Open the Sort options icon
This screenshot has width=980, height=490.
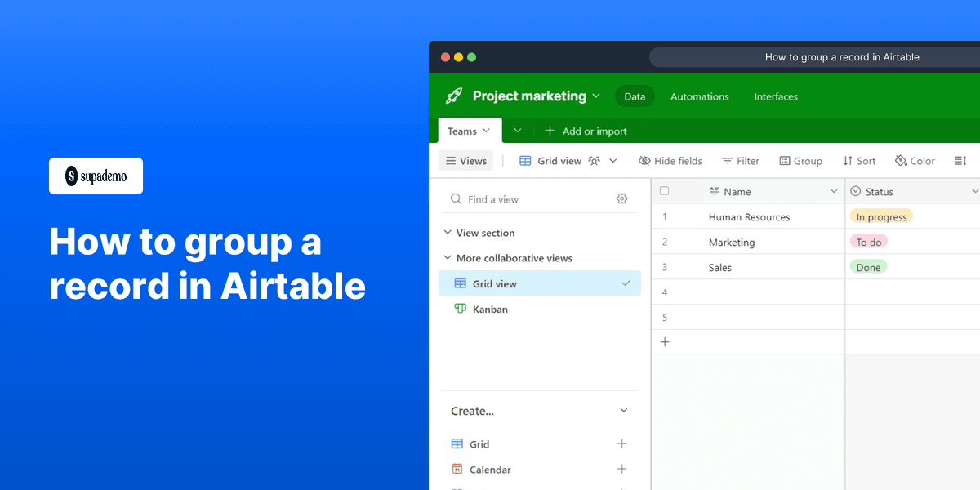pyautogui.click(x=847, y=161)
